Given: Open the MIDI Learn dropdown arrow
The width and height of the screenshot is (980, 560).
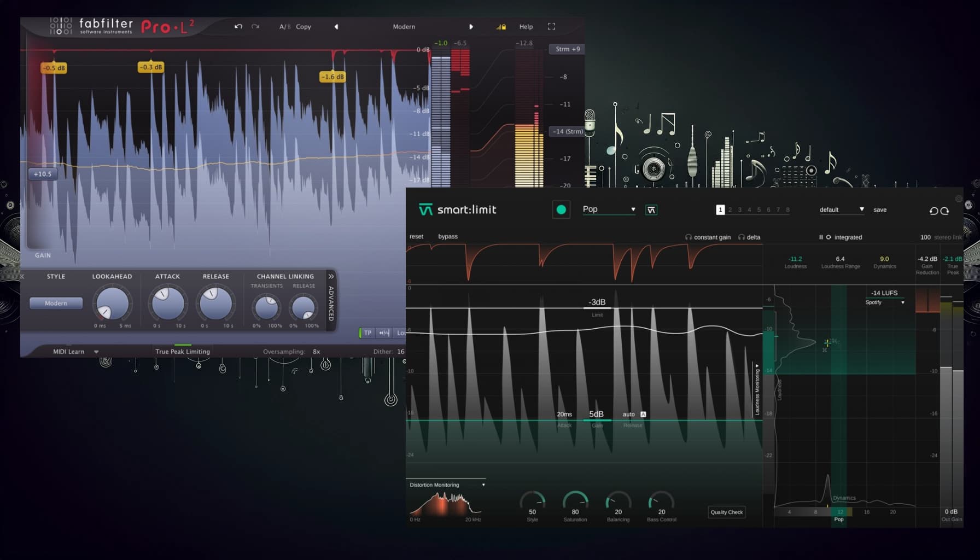Looking at the screenshot, I should coord(96,352).
